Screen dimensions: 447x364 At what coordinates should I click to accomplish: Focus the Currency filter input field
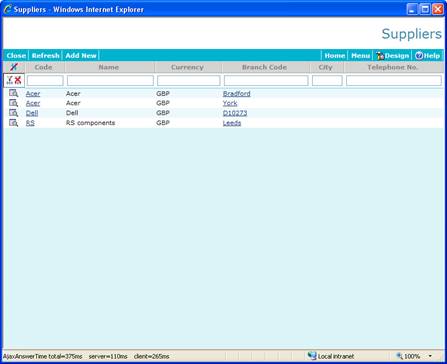pyautogui.click(x=189, y=80)
